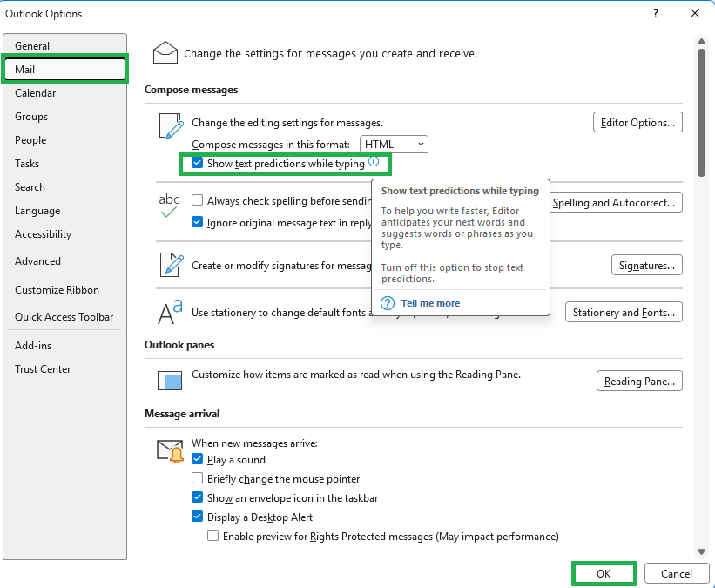Open the Tasks options category

tap(64, 163)
